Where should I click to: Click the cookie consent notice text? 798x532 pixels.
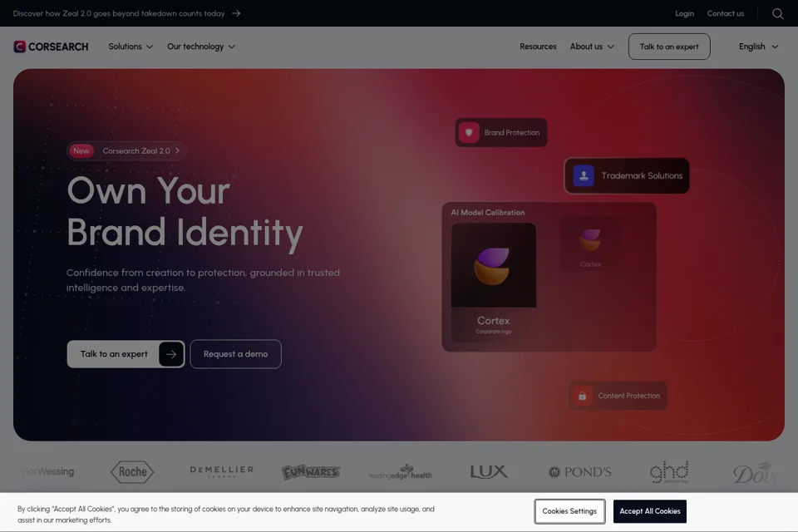pyautogui.click(x=226, y=515)
